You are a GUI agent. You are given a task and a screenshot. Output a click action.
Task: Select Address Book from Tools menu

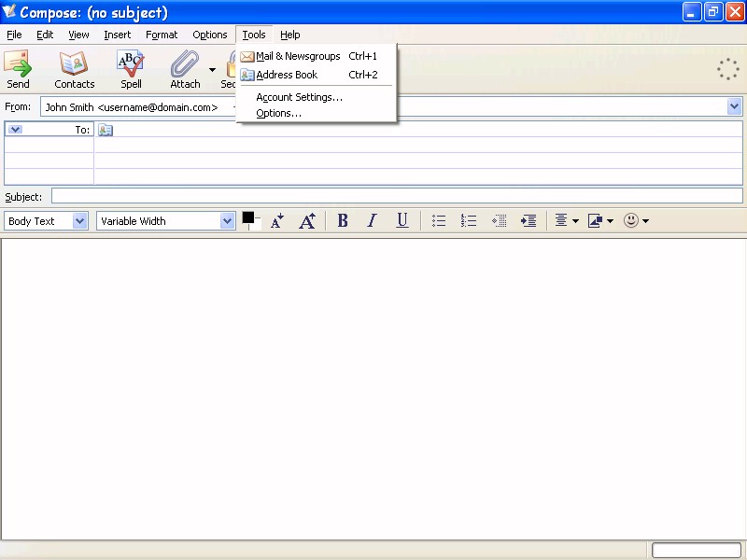pyautogui.click(x=317, y=75)
